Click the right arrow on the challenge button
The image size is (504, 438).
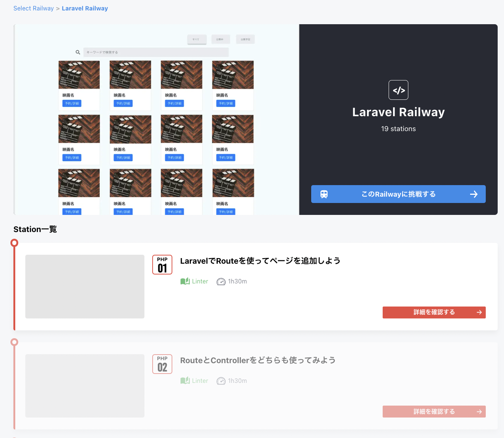(473, 194)
